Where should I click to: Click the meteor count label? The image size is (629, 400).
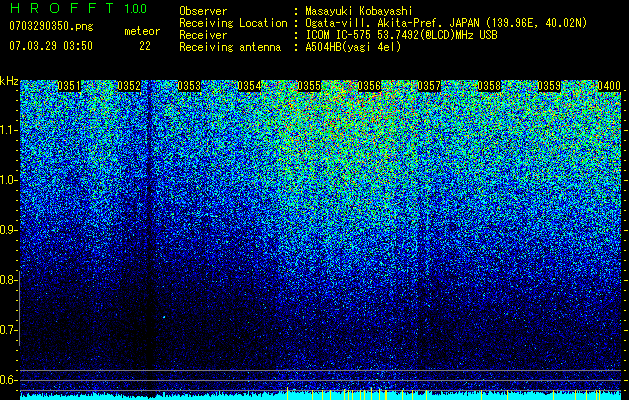pyautogui.click(x=142, y=31)
